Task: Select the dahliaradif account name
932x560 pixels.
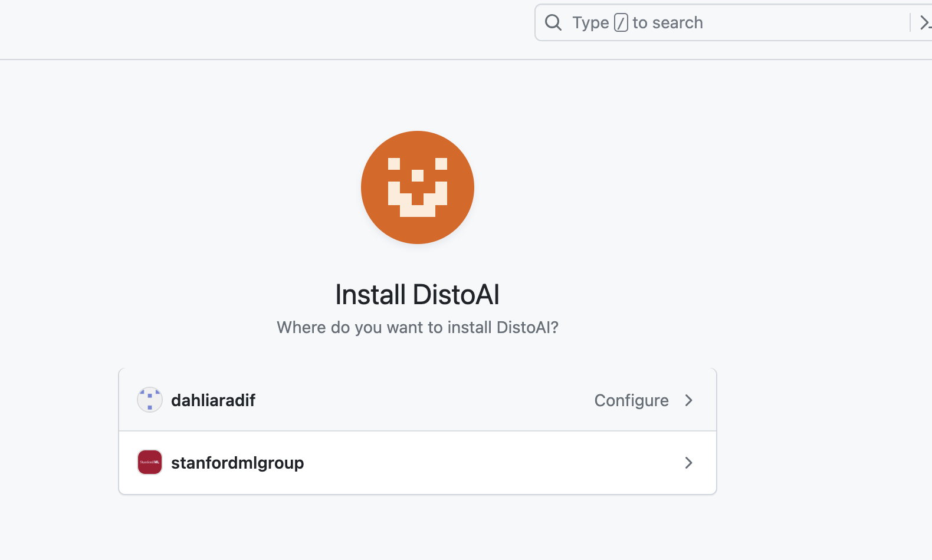Action: click(213, 400)
